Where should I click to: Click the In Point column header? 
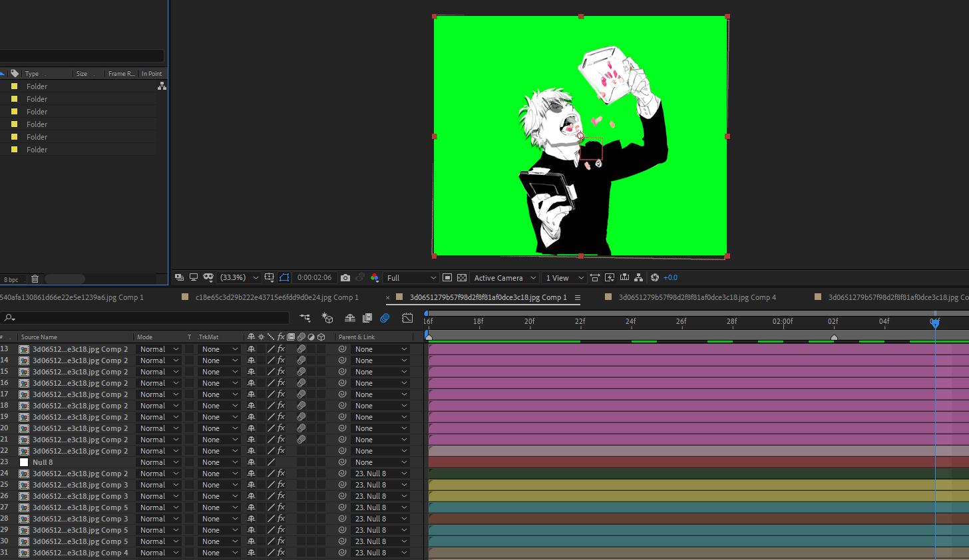click(x=152, y=74)
